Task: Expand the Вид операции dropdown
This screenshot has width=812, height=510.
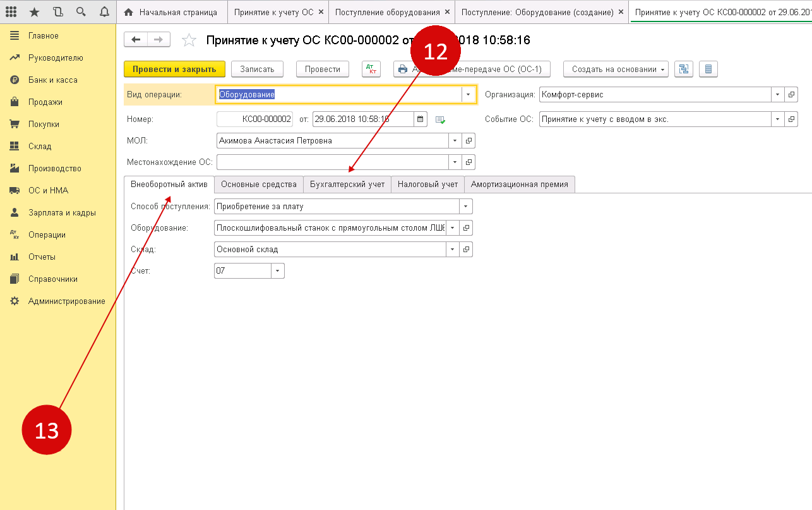Action: coord(468,94)
